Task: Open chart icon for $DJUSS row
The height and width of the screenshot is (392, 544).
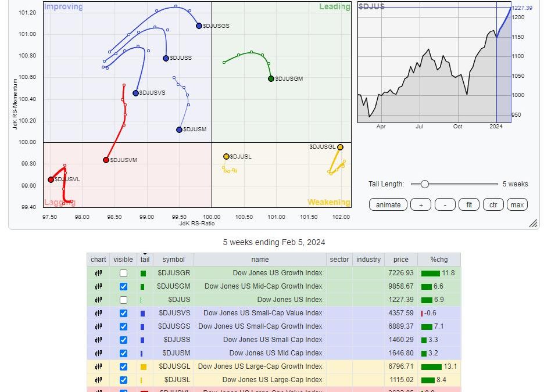Action: click(x=99, y=340)
